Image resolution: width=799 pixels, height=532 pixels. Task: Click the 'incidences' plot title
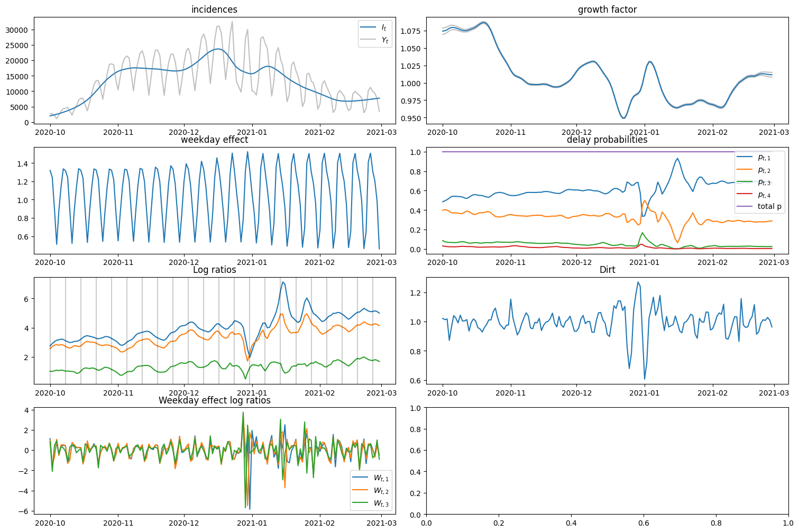pyautogui.click(x=214, y=10)
